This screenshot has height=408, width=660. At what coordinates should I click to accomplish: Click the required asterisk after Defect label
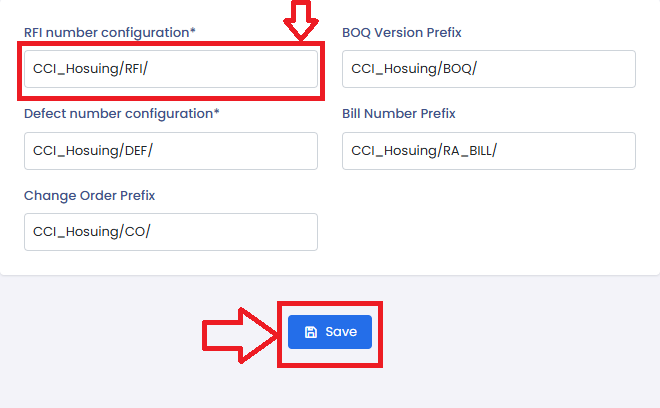[x=217, y=113]
